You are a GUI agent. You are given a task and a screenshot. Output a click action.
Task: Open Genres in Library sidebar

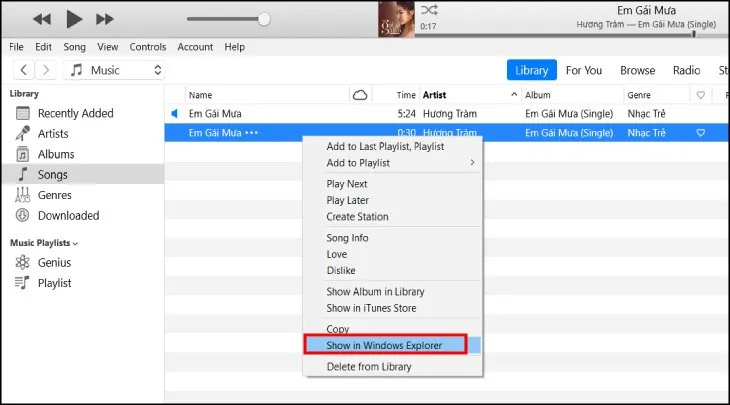click(x=55, y=195)
